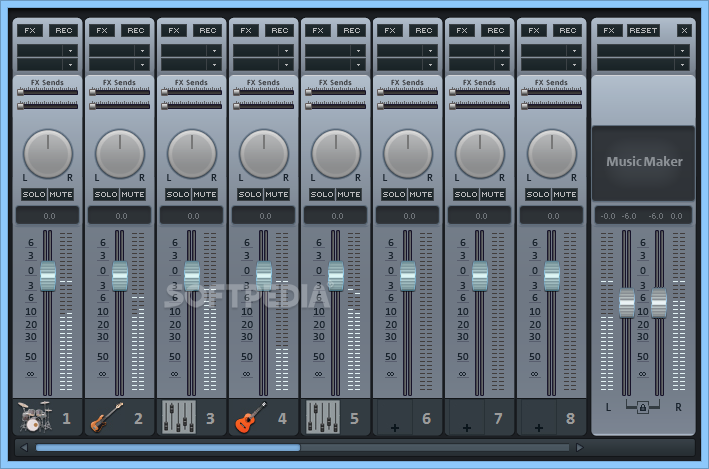The image size is (709, 469).
Task: Click channel 3 pan knob
Action: point(192,154)
